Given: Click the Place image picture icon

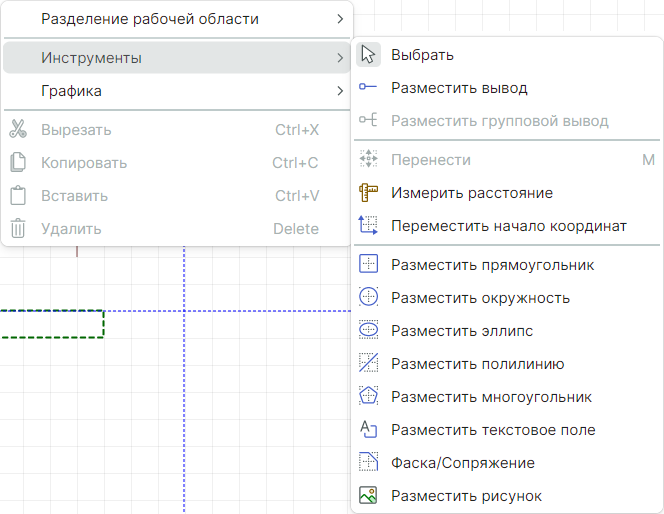Looking at the screenshot, I should [x=368, y=495].
